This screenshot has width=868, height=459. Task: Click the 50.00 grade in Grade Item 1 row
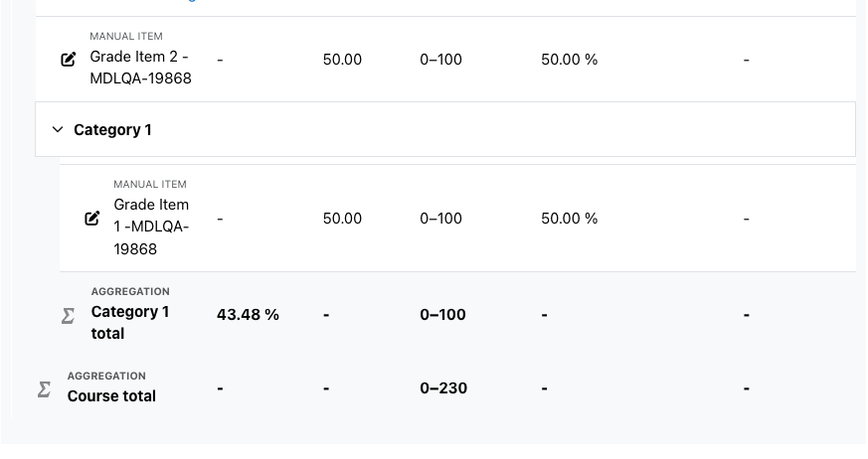[342, 219]
